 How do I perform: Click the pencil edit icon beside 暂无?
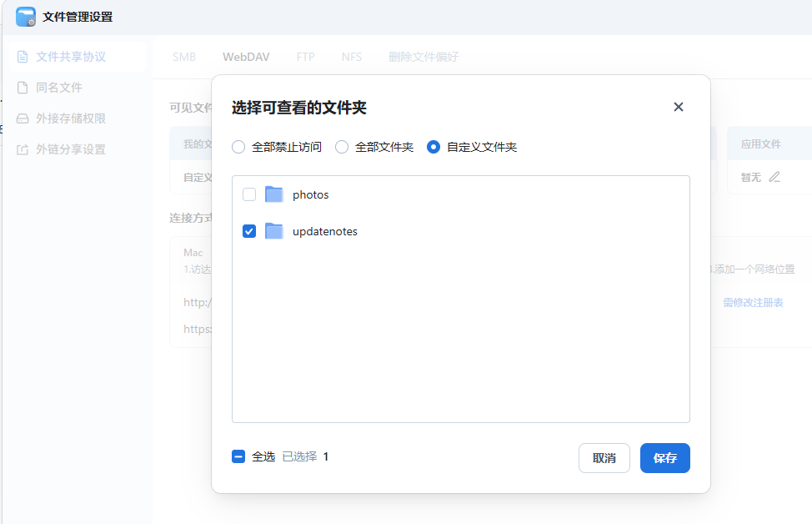[774, 177]
